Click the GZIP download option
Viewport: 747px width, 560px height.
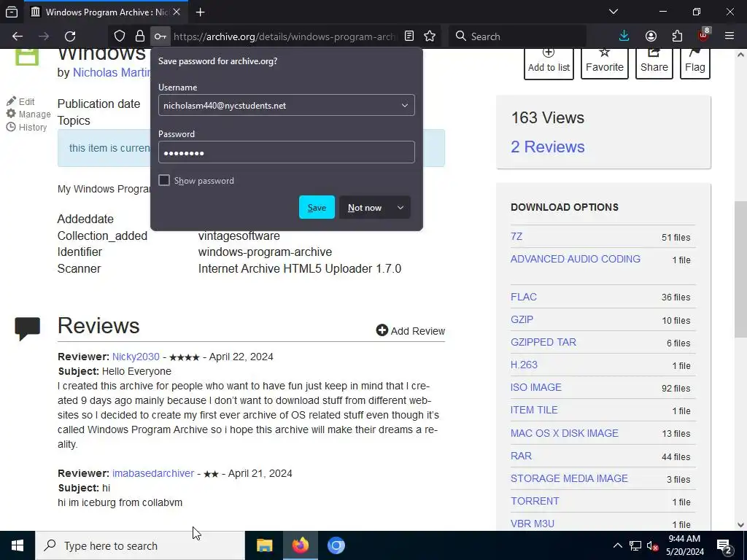tap(522, 319)
